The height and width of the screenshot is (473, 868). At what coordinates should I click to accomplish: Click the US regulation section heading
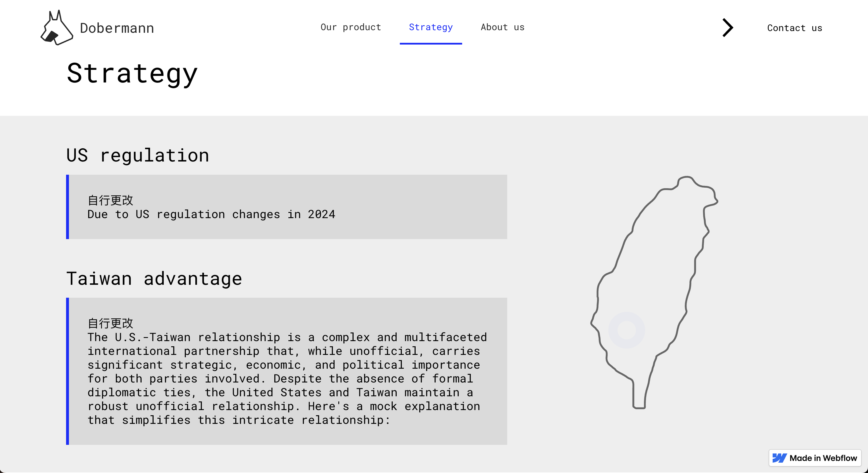(138, 155)
